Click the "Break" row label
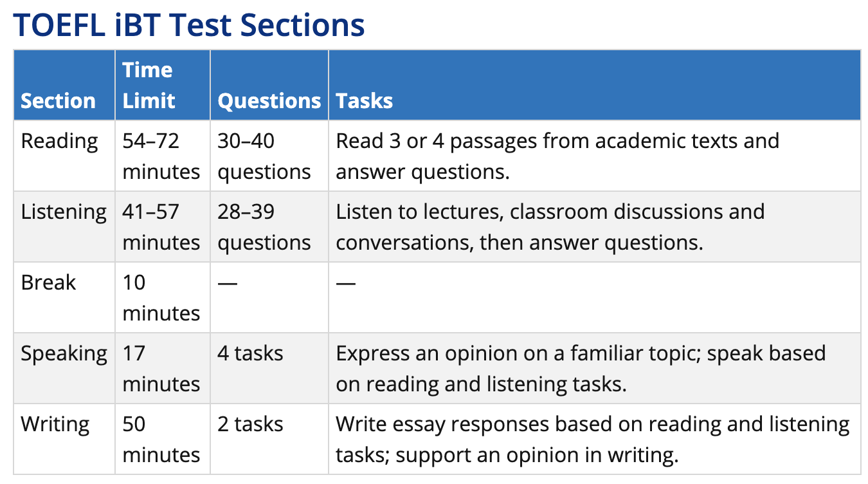 click(x=48, y=283)
